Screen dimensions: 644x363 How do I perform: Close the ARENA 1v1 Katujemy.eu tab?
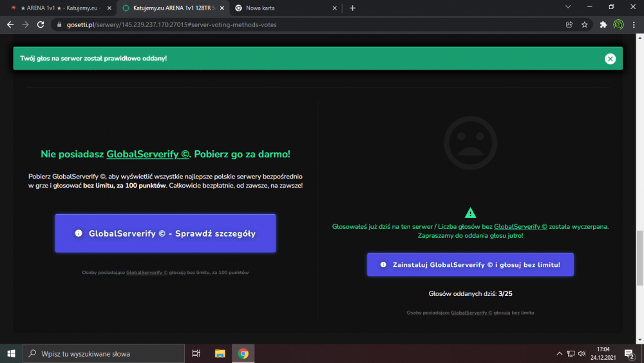coord(109,8)
